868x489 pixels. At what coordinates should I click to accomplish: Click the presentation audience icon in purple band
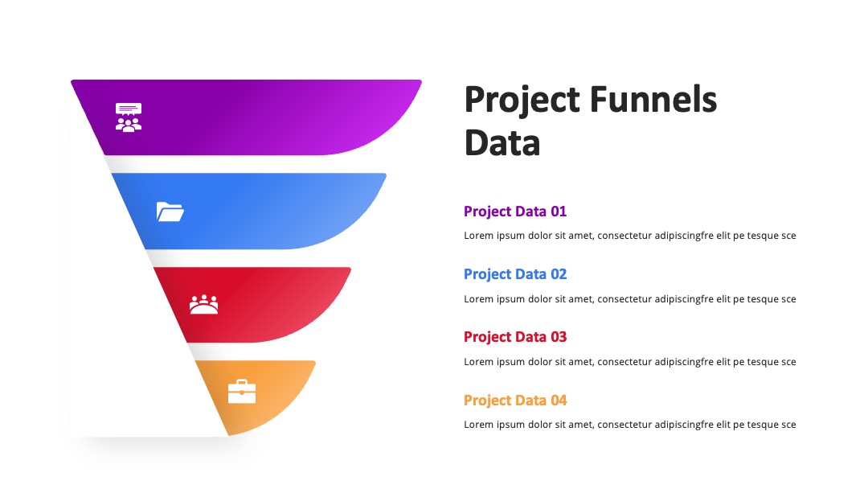point(129,117)
